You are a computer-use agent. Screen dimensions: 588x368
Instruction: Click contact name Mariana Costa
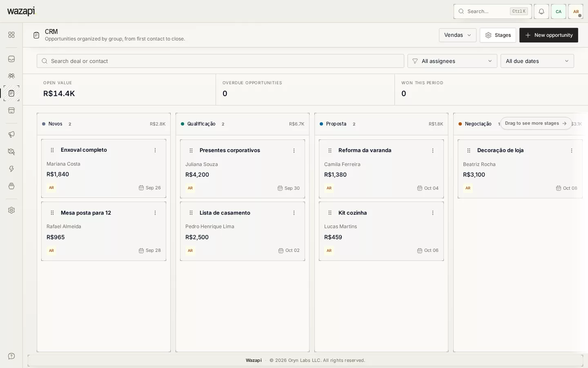click(63, 164)
